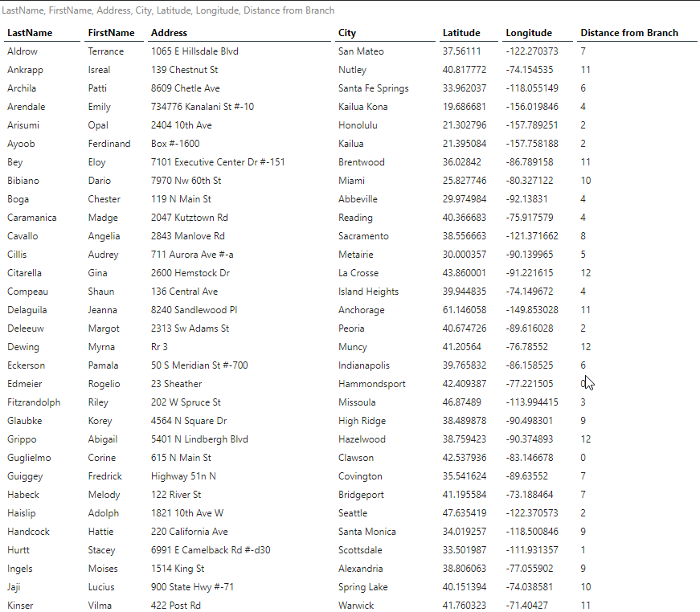This screenshot has width=700, height=612.
Task: Select the Longitude column header
Action: tap(529, 33)
